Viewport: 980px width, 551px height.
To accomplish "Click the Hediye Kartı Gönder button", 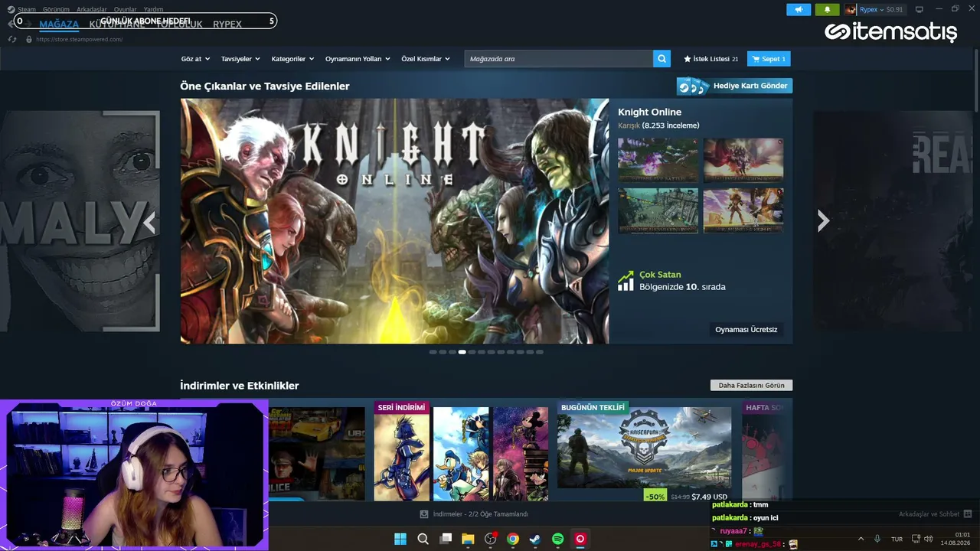I will (734, 86).
